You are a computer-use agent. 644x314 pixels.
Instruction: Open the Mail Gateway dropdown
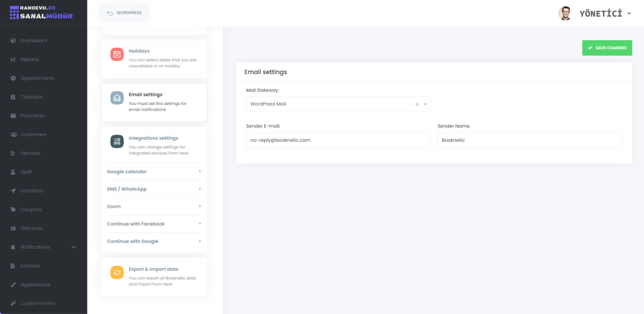pyautogui.click(x=425, y=104)
